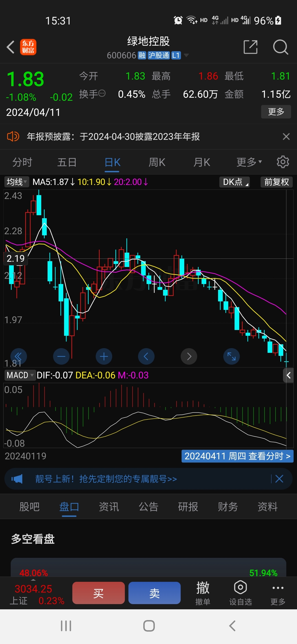Viewport: 297px width, 644px height.
Task: Tap the DIF:-0.07 MACD readout
Action: click(55, 375)
